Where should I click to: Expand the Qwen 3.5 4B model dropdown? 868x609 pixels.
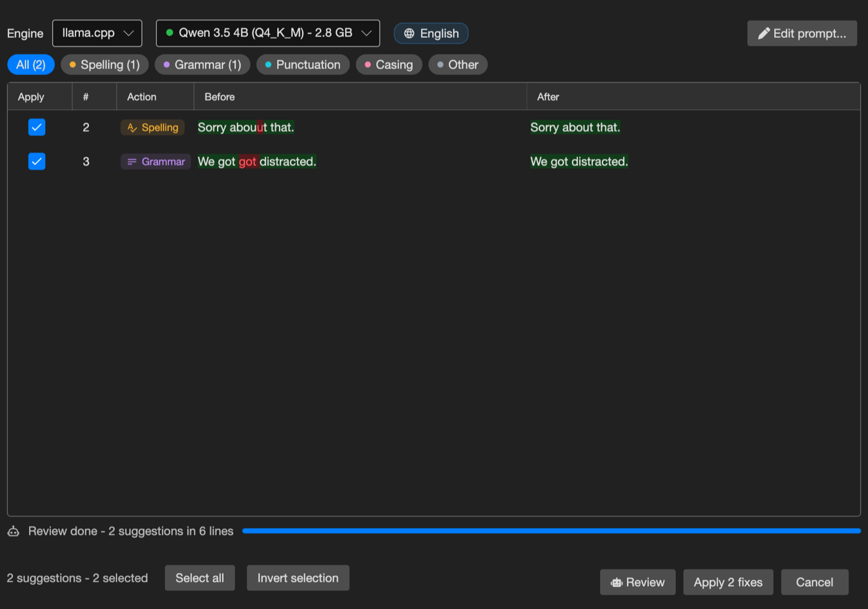pyautogui.click(x=268, y=33)
